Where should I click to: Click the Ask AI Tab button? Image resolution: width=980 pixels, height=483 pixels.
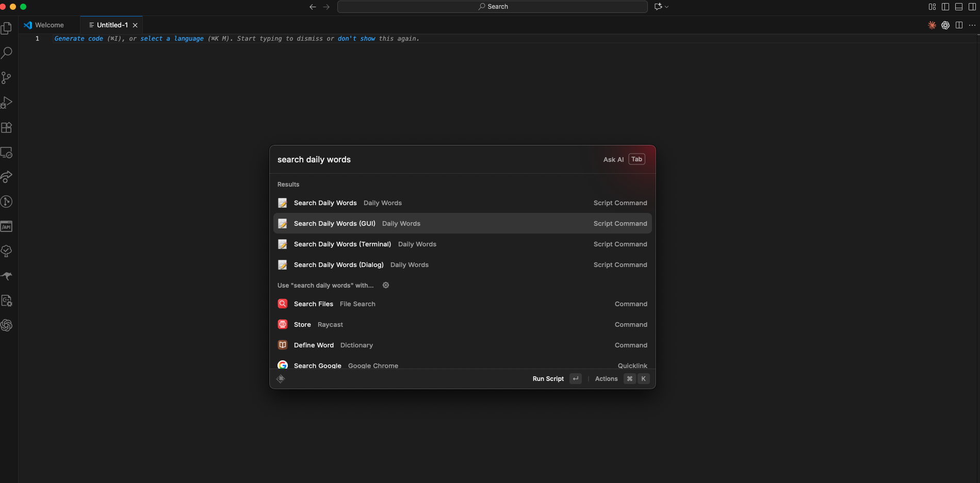click(x=624, y=160)
